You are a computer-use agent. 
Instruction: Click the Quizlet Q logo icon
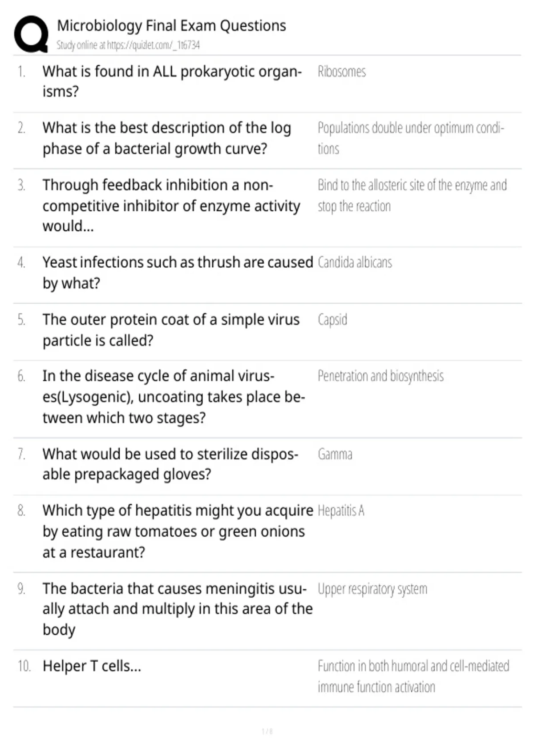pos(31,34)
